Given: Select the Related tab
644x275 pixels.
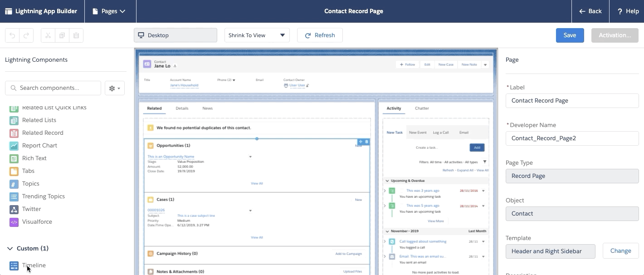Looking at the screenshot, I should tap(154, 108).
